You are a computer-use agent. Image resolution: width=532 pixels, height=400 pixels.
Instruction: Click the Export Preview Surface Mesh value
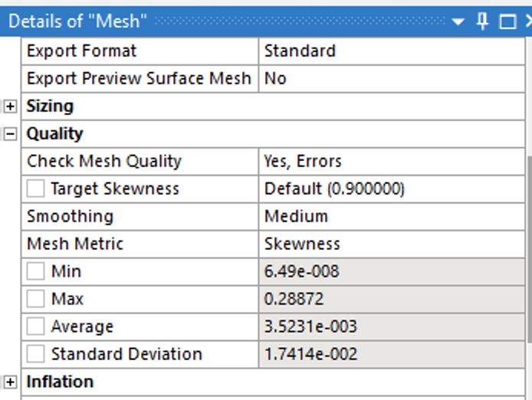(391, 78)
